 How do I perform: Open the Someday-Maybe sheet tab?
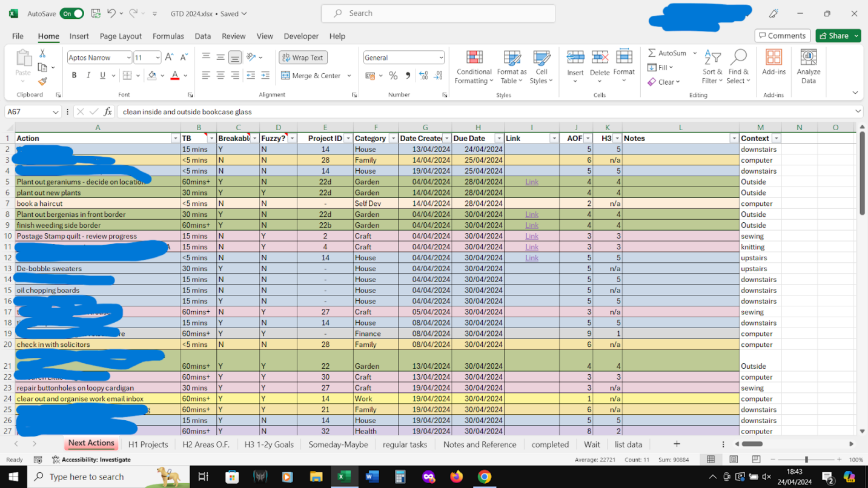pos(338,444)
